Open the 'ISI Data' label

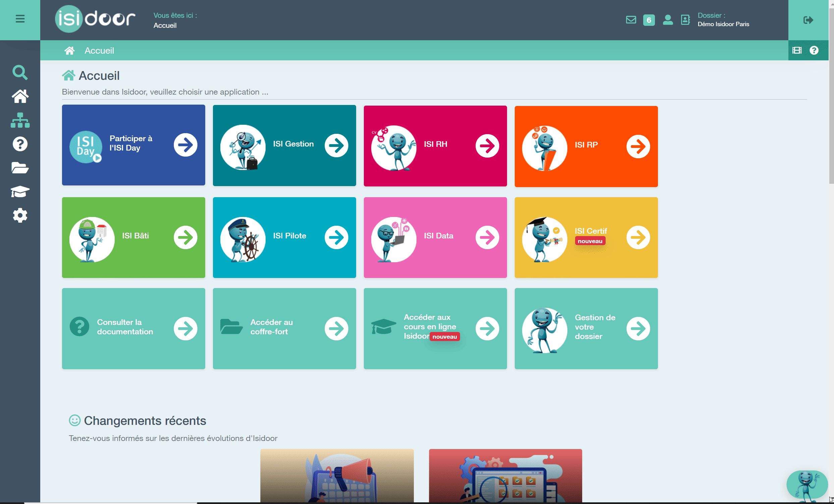pyautogui.click(x=439, y=236)
